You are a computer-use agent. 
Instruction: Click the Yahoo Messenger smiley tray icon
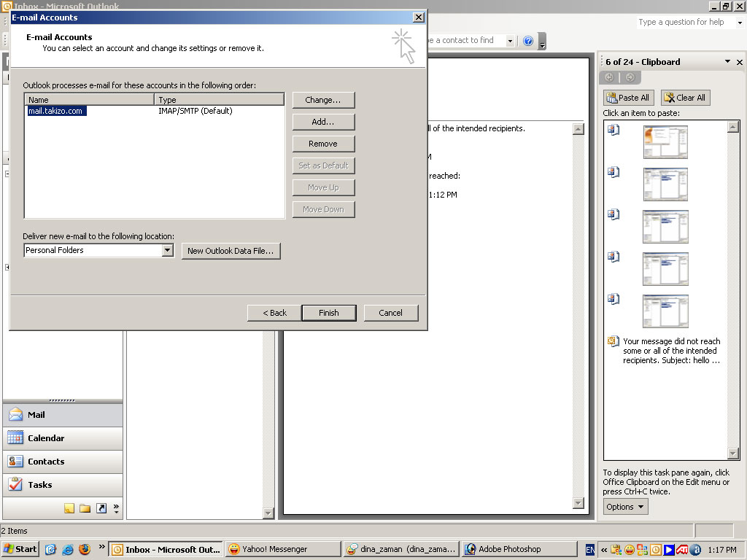(630, 550)
